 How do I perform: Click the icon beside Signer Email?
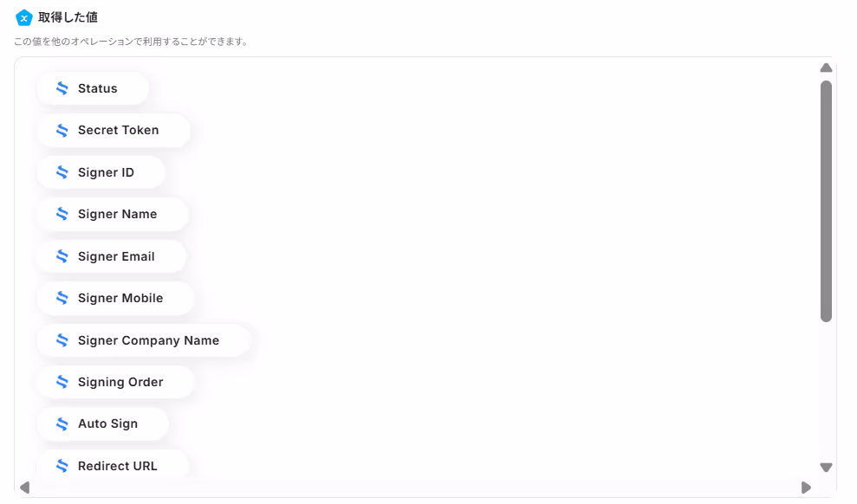point(62,256)
